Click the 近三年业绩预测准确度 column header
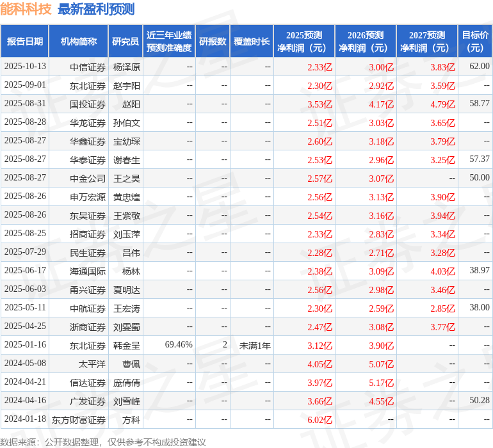This screenshot has width=493, height=448. click(x=169, y=42)
